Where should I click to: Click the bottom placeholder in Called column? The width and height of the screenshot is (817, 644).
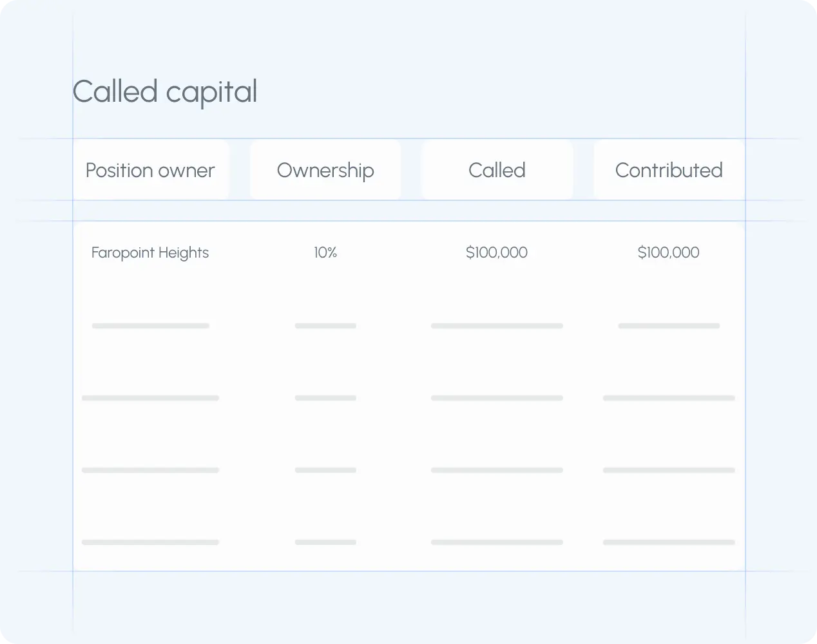tap(497, 542)
